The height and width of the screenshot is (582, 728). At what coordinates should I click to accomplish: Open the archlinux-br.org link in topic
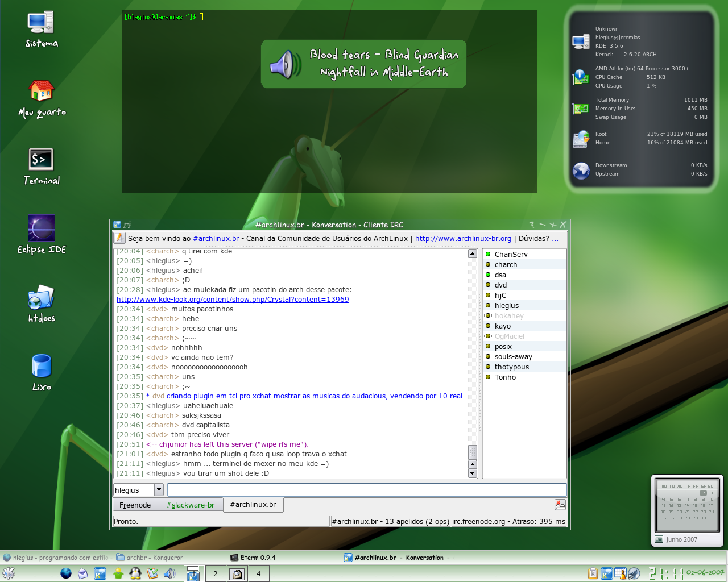click(463, 239)
